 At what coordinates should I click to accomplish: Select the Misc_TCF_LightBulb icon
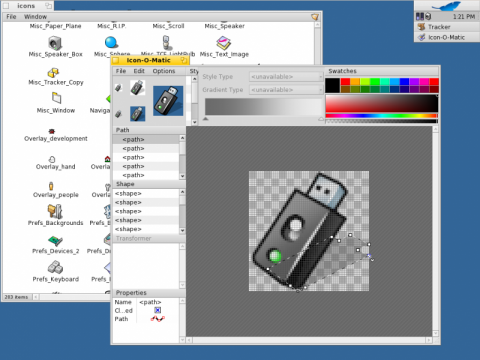tap(166, 43)
